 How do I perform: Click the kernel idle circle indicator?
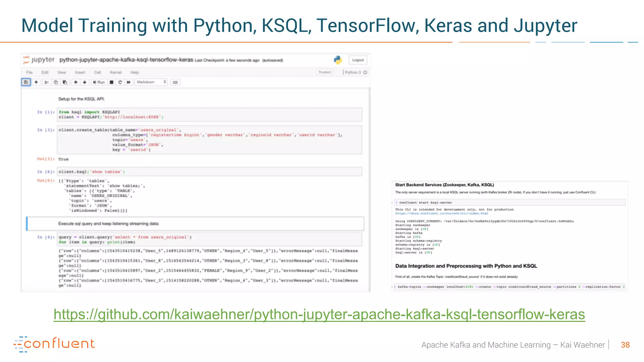[x=365, y=72]
